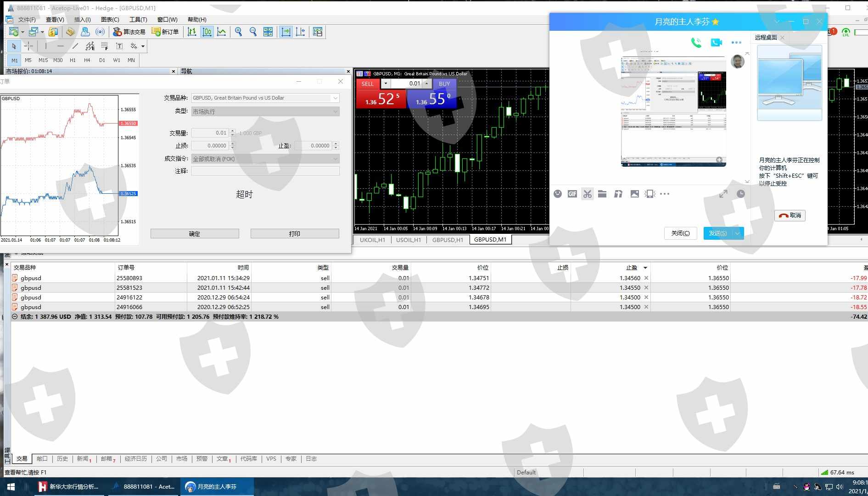
Task: Open the emoji picker in chat
Action: (557, 194)
